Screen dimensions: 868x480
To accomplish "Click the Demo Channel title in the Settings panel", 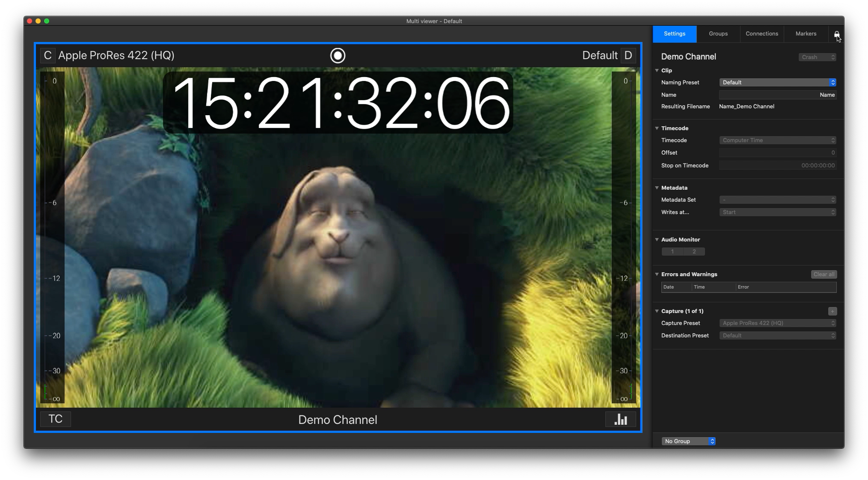I will pos(688,57).
